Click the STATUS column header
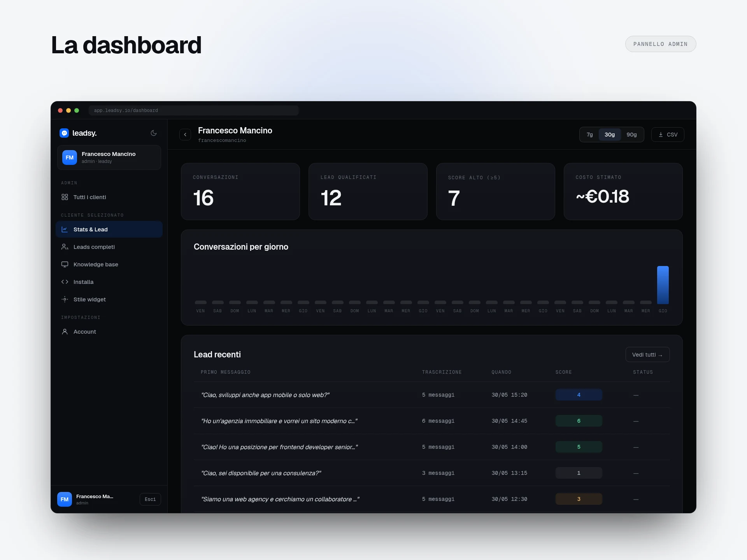747x560 pixels. pos(643,372)
